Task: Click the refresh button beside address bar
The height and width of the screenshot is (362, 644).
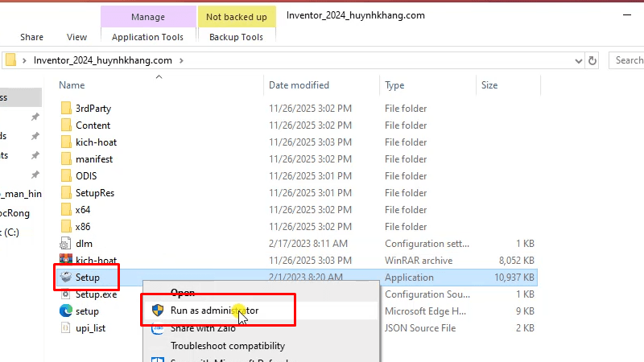Action: (592, 60)
